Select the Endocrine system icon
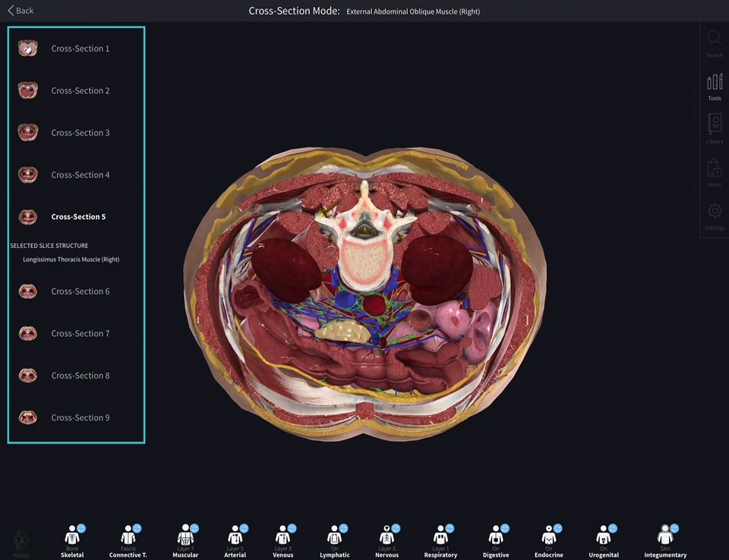 coord(548,536)
